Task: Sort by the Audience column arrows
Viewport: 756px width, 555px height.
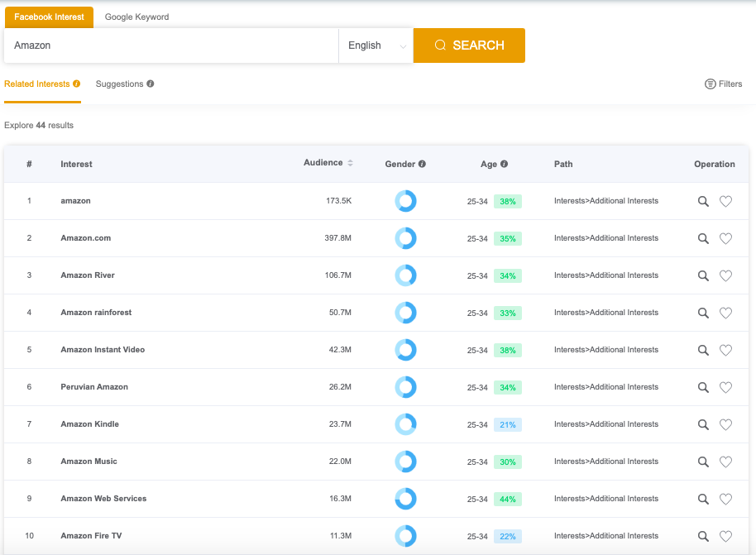Action: 350,163
